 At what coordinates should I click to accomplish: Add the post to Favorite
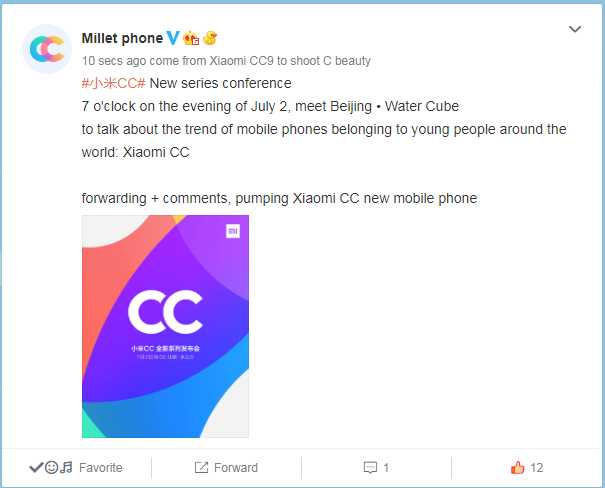101,468
